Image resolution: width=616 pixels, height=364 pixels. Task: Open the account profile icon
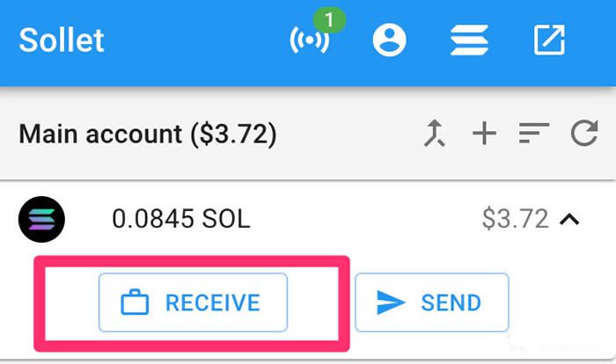389,40
